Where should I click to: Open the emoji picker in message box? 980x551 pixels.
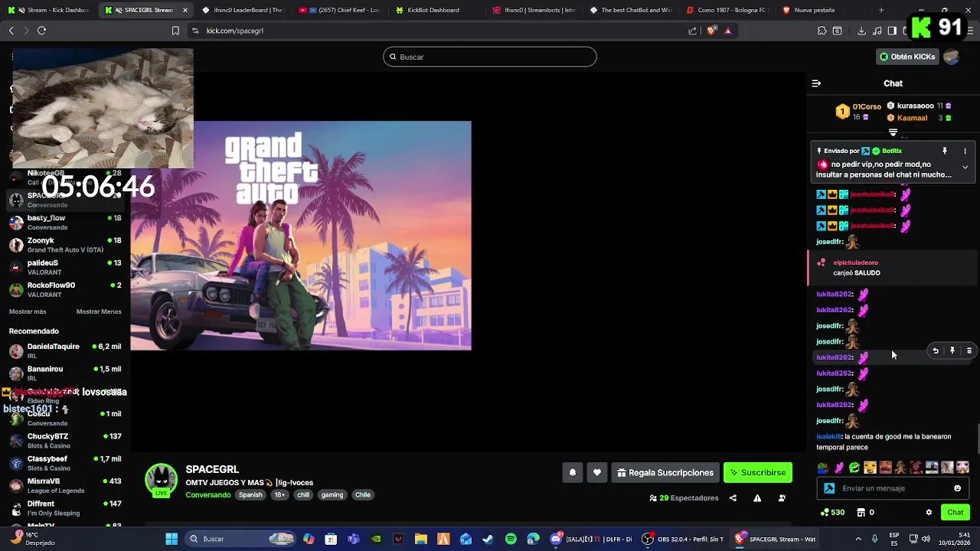click(x=957, y=488)
